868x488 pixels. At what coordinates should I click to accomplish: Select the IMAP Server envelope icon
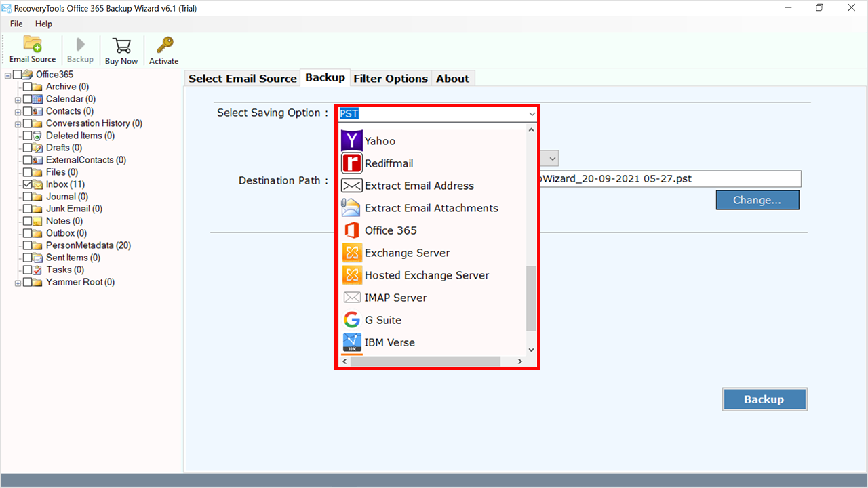coord(352,298)
